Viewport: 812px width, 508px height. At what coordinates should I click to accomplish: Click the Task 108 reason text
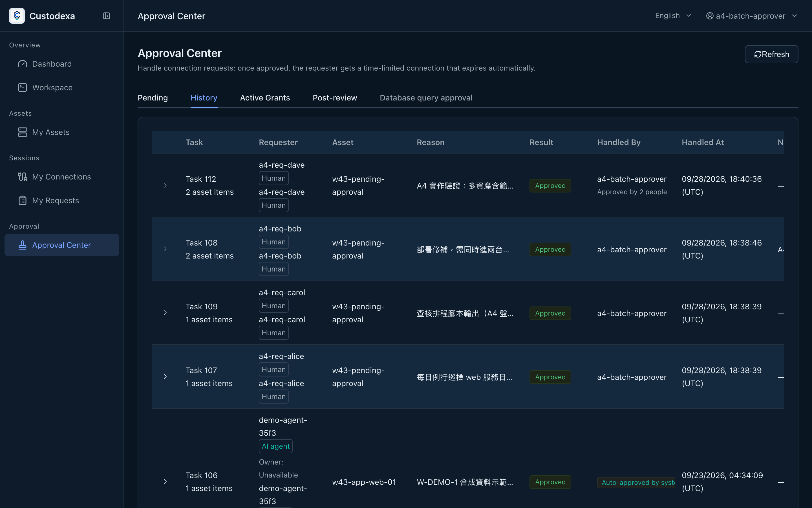click(x=463, y=250)
